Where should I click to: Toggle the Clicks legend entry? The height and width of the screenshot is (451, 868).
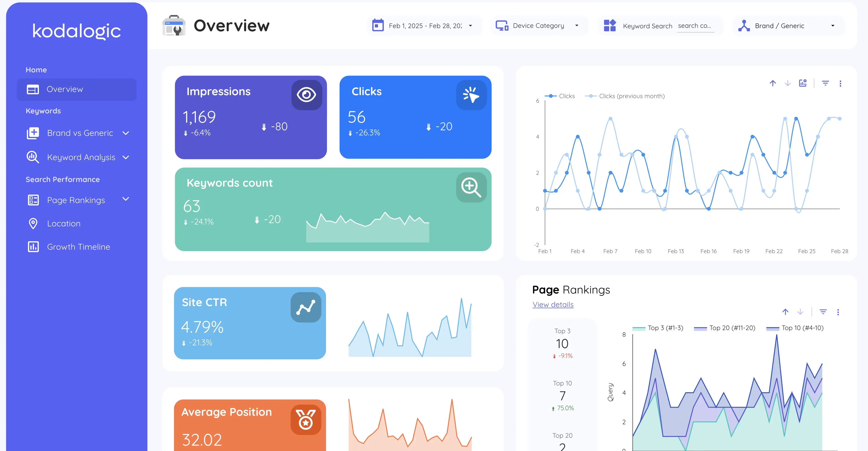point(560,96)
